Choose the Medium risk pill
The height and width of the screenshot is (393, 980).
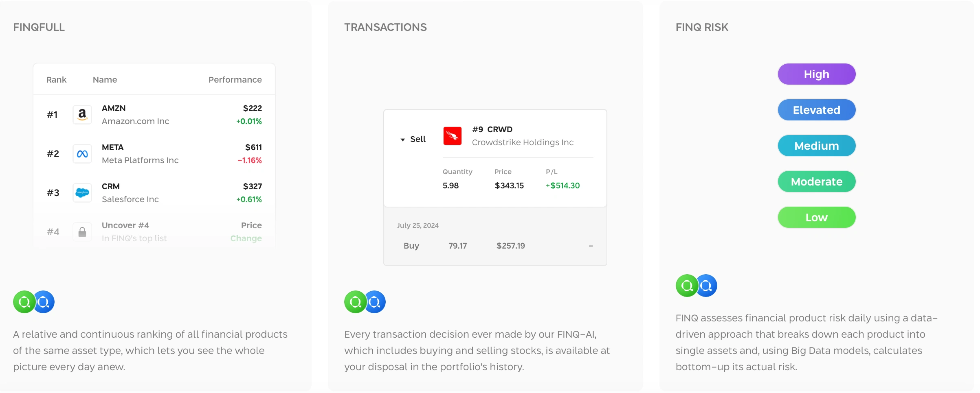(x=816, y=146)
